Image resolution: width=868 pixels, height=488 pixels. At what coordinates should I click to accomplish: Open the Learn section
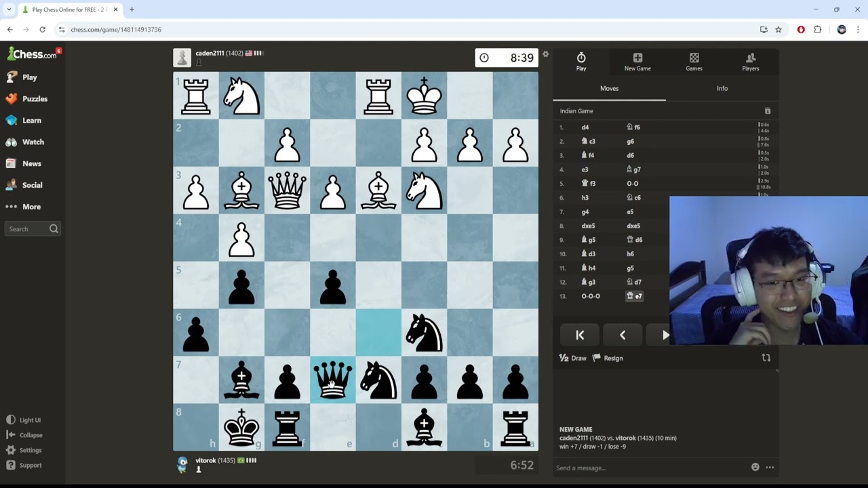pyautogui.click(x=24, y=121)
